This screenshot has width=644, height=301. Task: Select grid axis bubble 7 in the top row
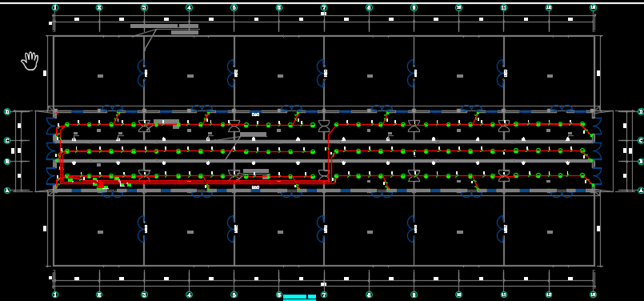[x=324, y=7]
